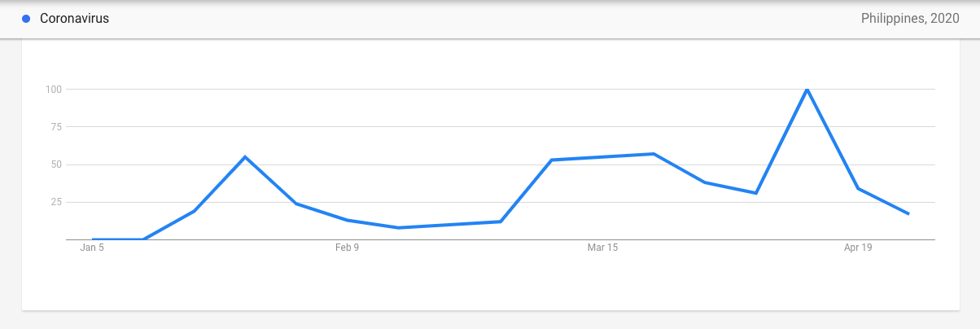Click the late-March peak just after Mar 15
Viewport: 980px width, 329px height.
(654, 154)
